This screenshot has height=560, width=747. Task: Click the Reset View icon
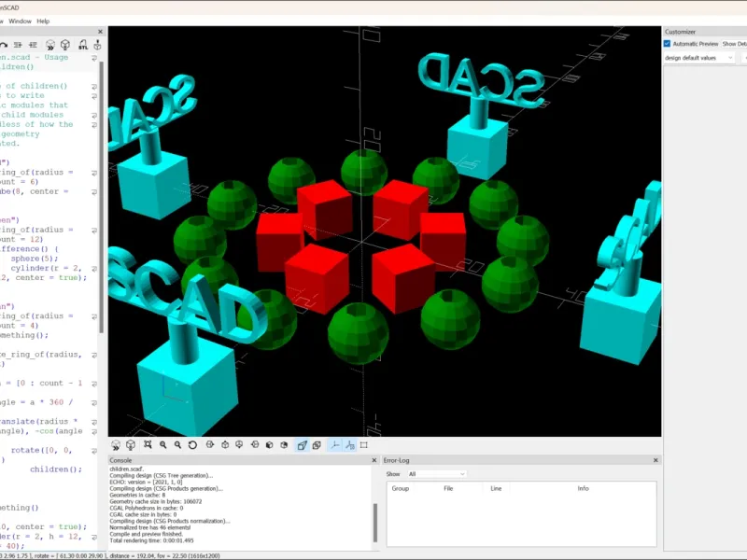click(192, 445)
